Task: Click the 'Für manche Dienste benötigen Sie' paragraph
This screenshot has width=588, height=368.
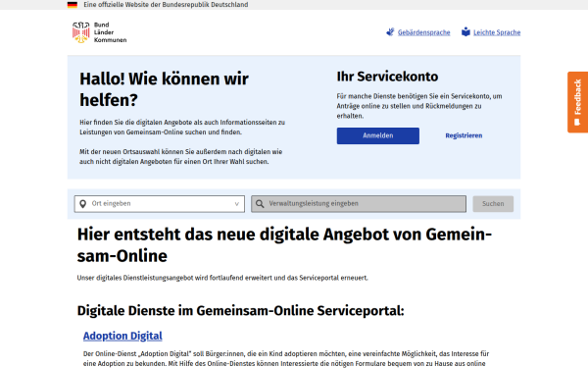Action: pyautogui.click(x=419, y=106)
